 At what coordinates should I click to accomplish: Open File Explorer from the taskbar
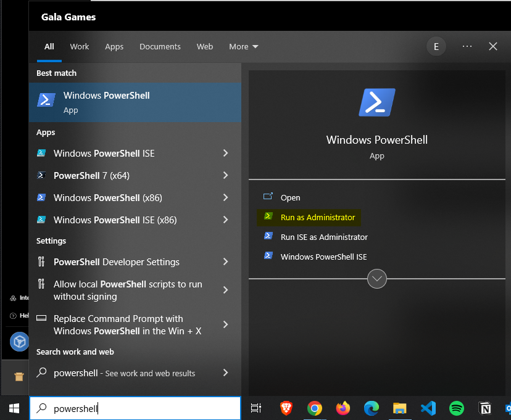[x=400, y=408]
